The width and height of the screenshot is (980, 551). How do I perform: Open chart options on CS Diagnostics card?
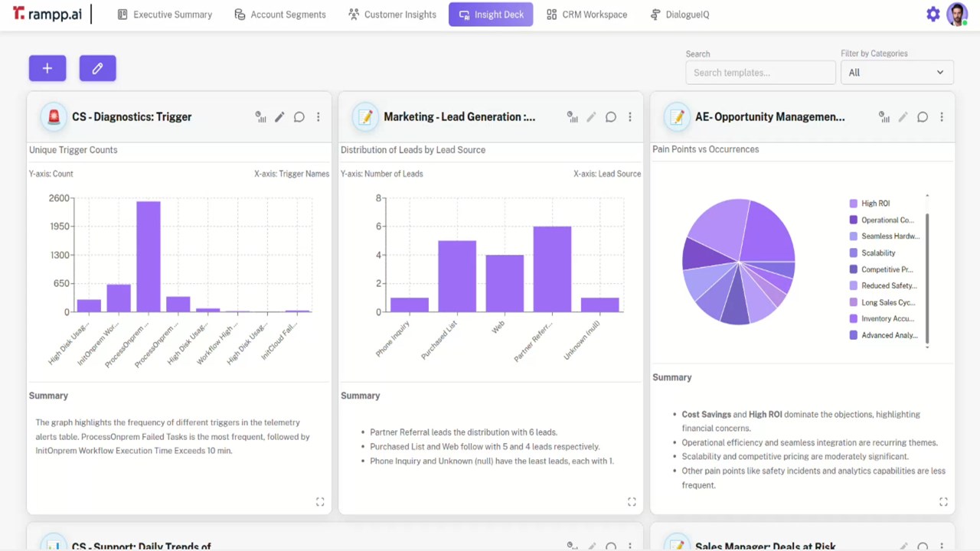pyautogui.click(x=261, y=117)
